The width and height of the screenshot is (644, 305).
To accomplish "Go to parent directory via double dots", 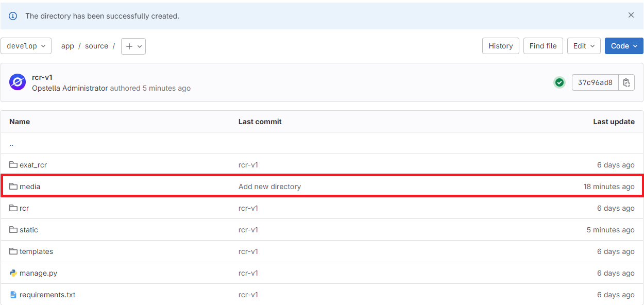I will click(x=11, y=143).
